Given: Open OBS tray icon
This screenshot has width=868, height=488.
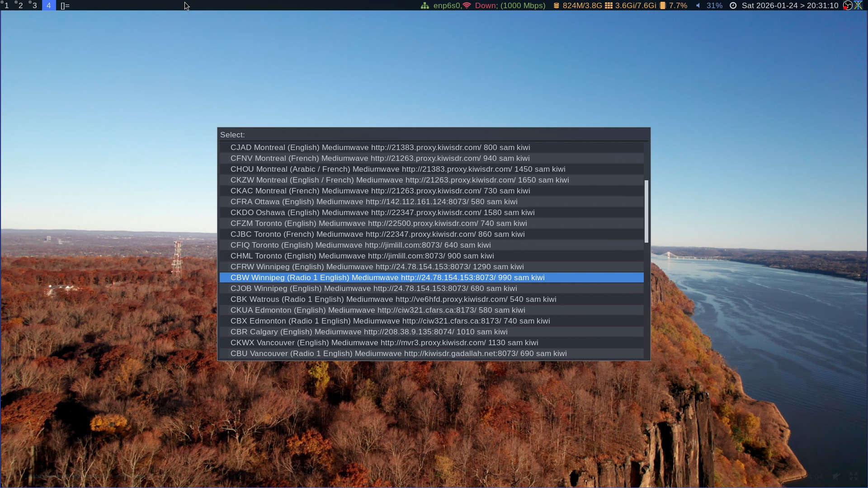Looking at the screenshot, I should [x=848, y=5].
